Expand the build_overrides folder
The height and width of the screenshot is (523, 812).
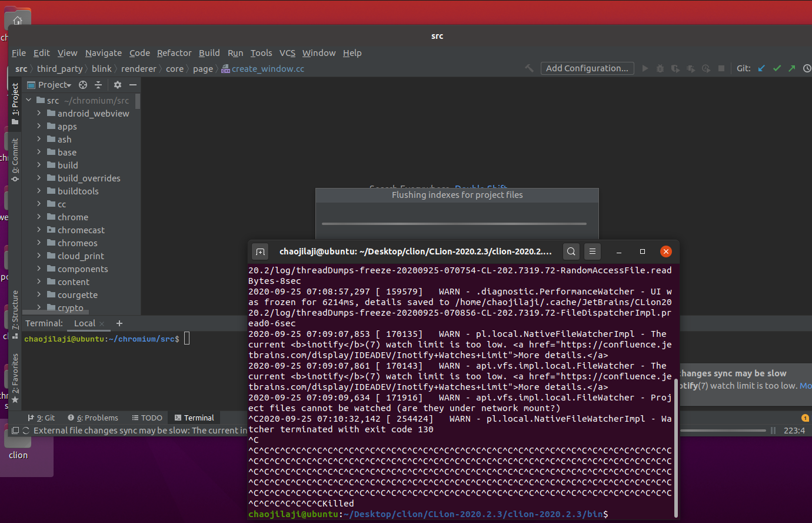pyautogui.click(x=39, y=178)
